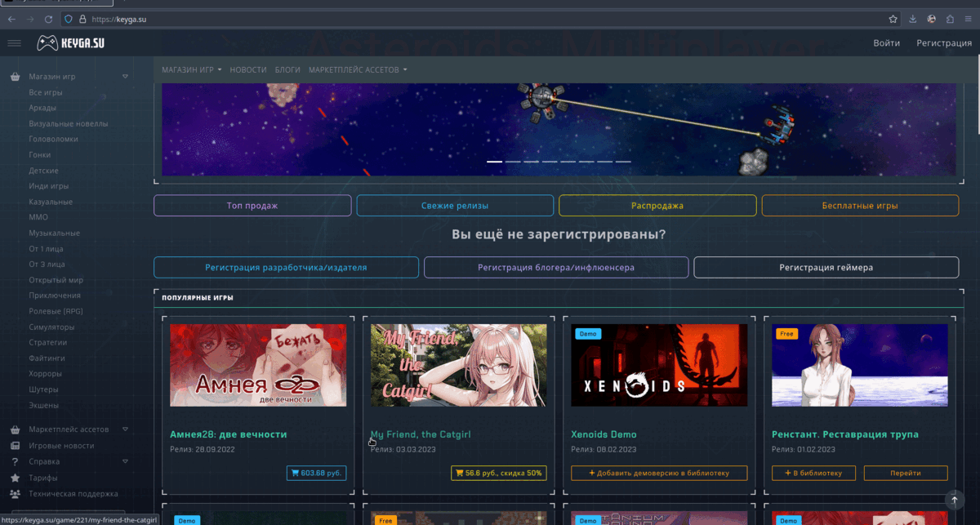Click Регистрация разработчика/издателя button
This screenshot has height=525, width=980.
pyautogui.click(x=286, y=267)
